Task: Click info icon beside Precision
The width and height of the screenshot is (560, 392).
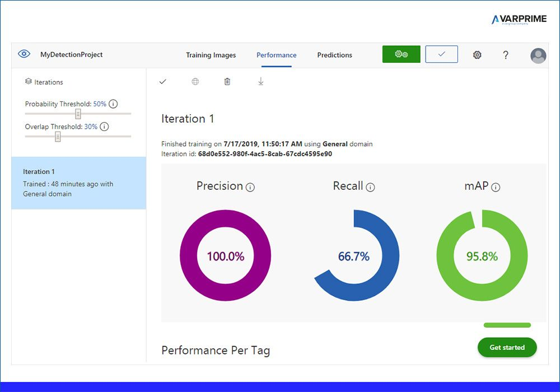Action: (x=250, y=187)
